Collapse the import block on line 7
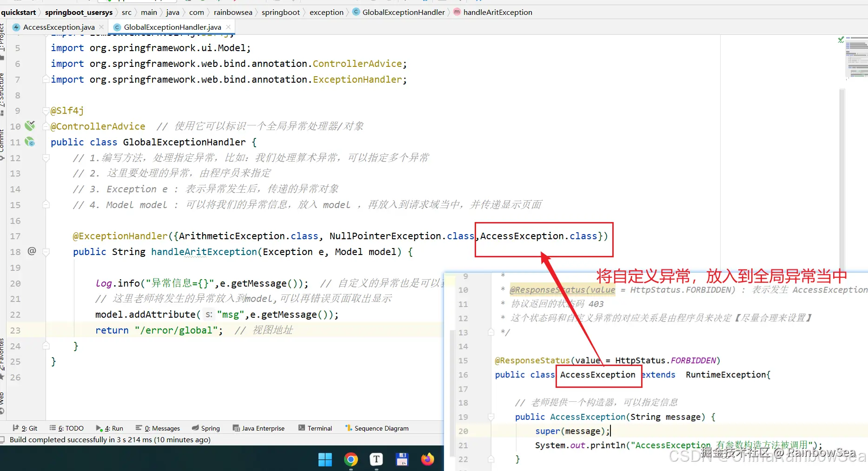868x471 pixels. [46, 79]
